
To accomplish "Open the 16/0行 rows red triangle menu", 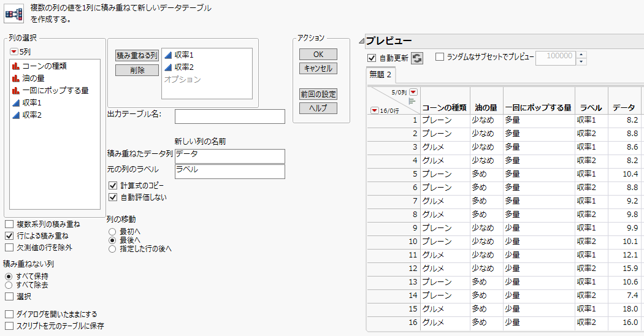I will click(x=374, y=110).
